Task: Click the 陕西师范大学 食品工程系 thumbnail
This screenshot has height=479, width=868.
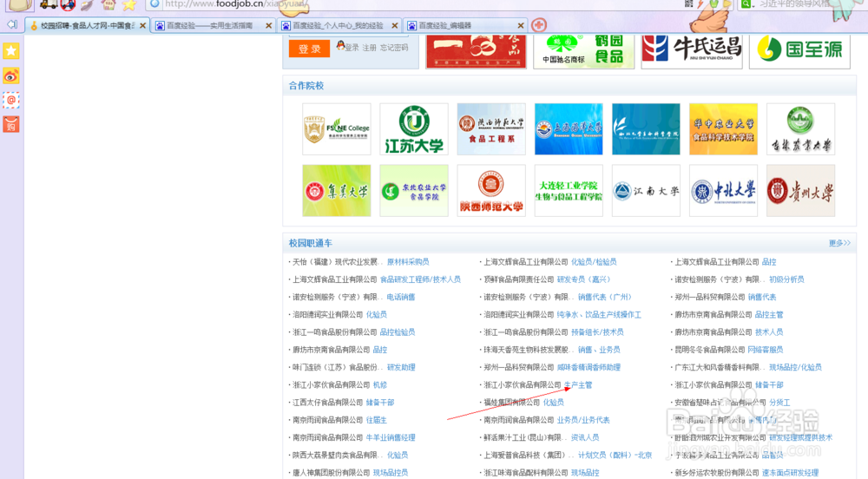Action: pyautogui.click(x=491, y=129)
